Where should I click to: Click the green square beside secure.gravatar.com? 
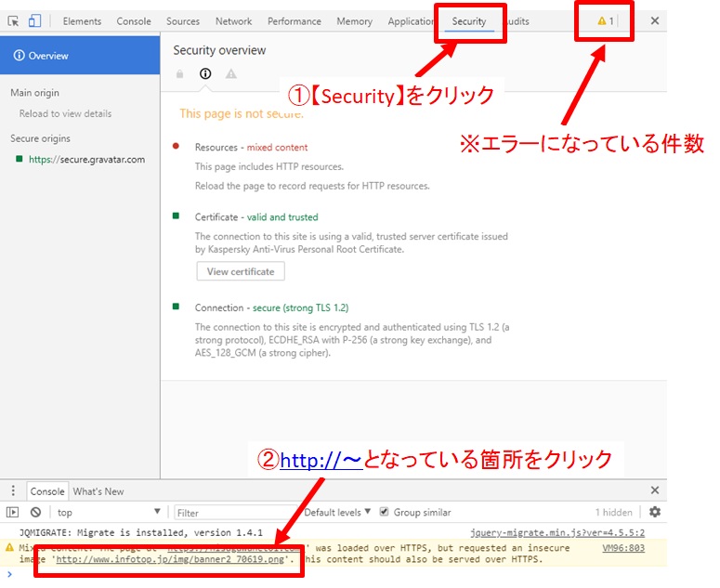(x=19, y=159)
